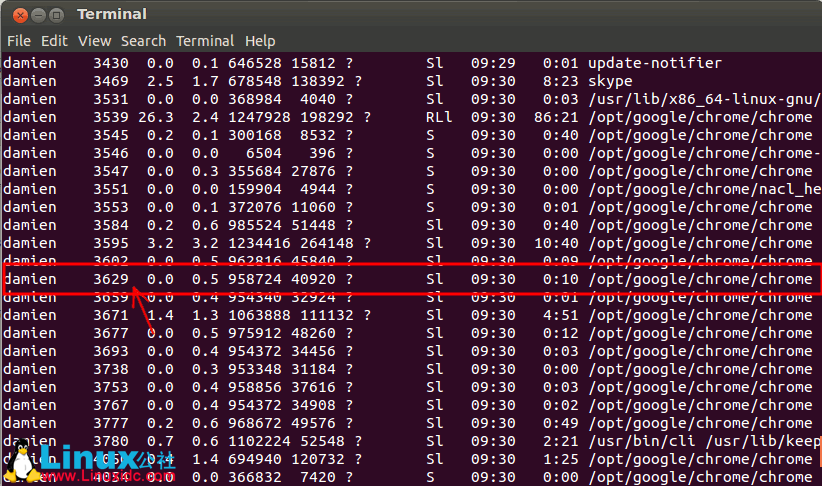Image resolution: width=822 pixels, height=486 pixels.
Task: Click the 958724 value in the 3629 row
Action: click(x=255, y=279)
